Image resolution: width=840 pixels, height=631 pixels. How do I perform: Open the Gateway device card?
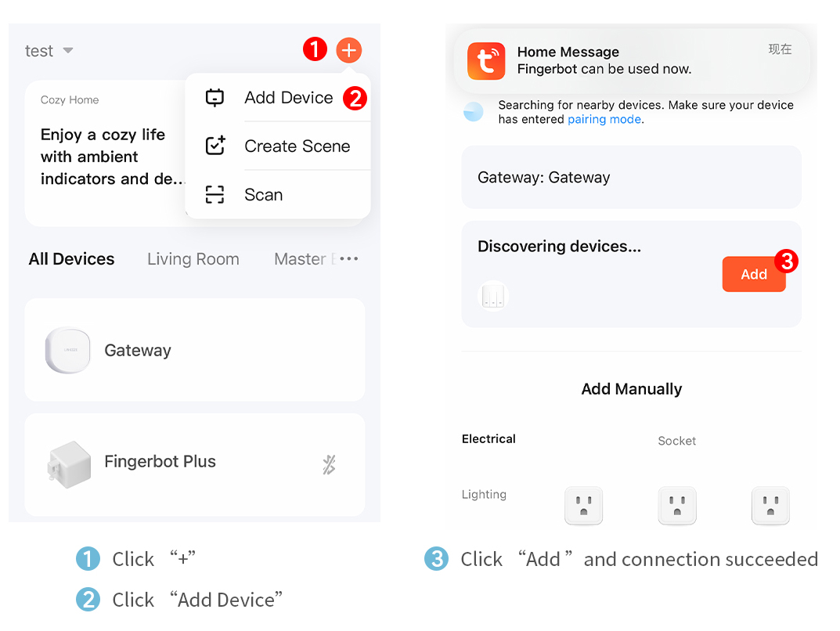[x=194, y=350]
